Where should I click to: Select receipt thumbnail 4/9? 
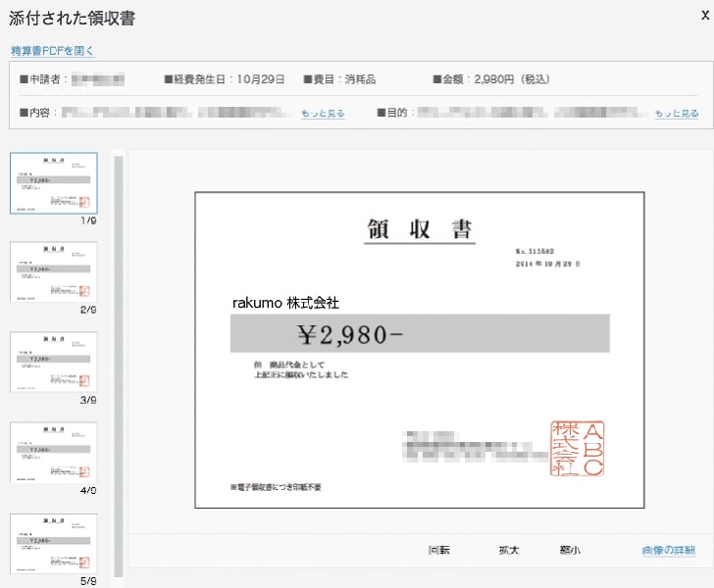[54, 453]
